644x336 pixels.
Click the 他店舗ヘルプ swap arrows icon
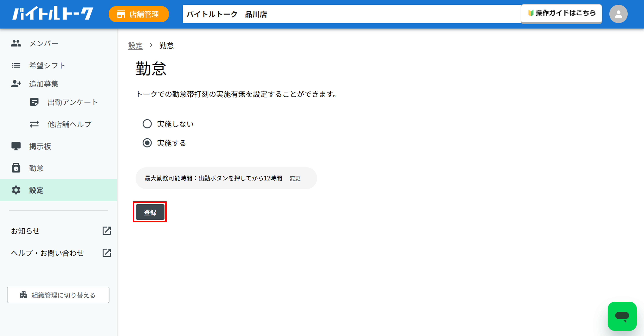point(34,124)
